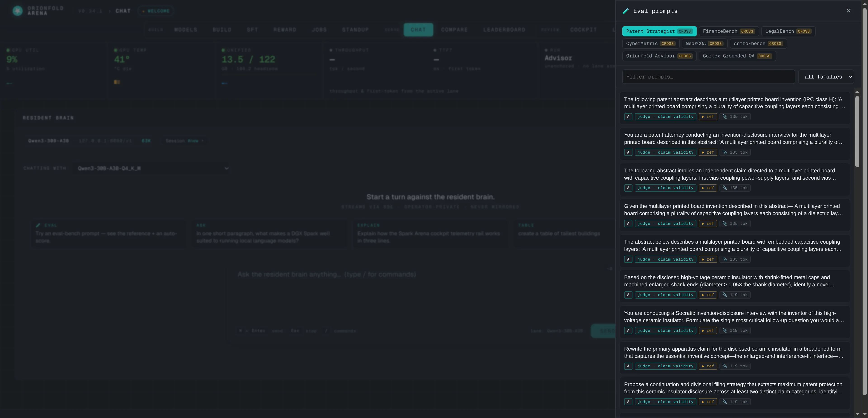Click the prompt list scrollbar up arrow
This screenshot has width=868, height=418.
point(857,92)
